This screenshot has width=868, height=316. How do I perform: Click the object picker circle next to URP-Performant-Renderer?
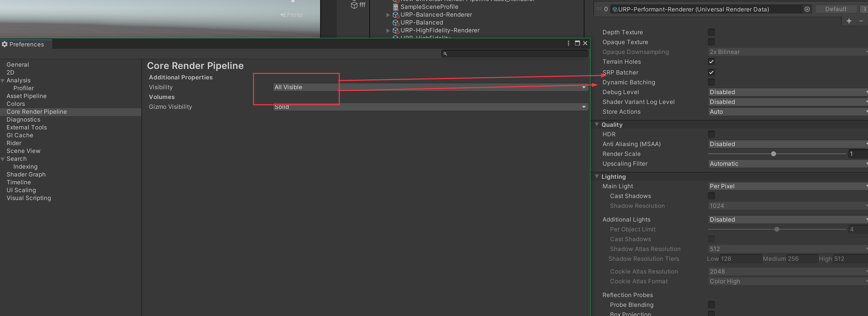pos(807,9)
